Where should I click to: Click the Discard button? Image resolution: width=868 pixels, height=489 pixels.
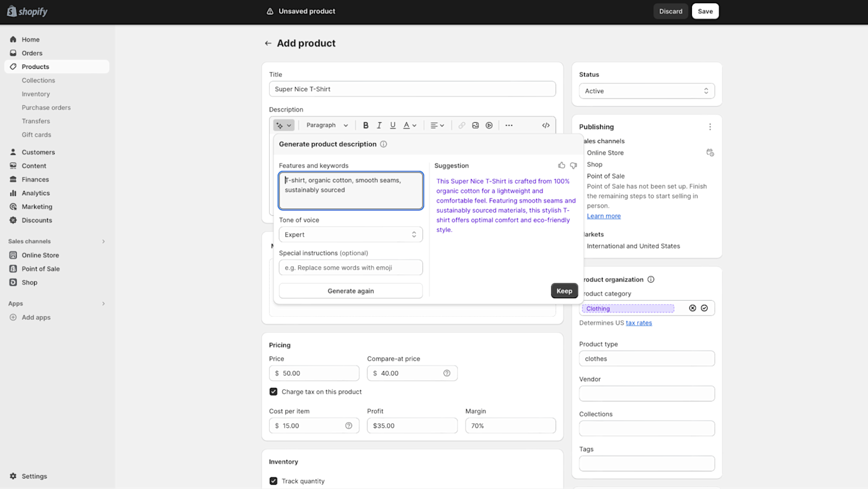pyautogui.click(x=671, y=11)
